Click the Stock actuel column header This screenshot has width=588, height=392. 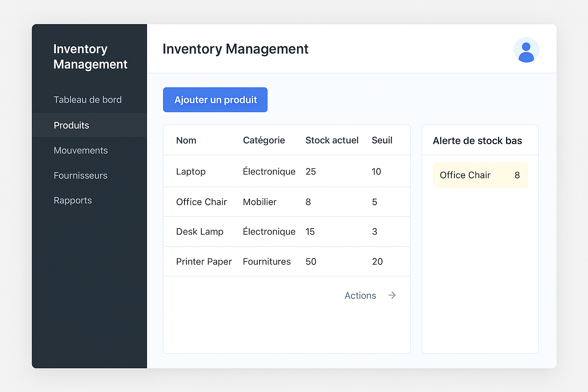tap(332, 140)
